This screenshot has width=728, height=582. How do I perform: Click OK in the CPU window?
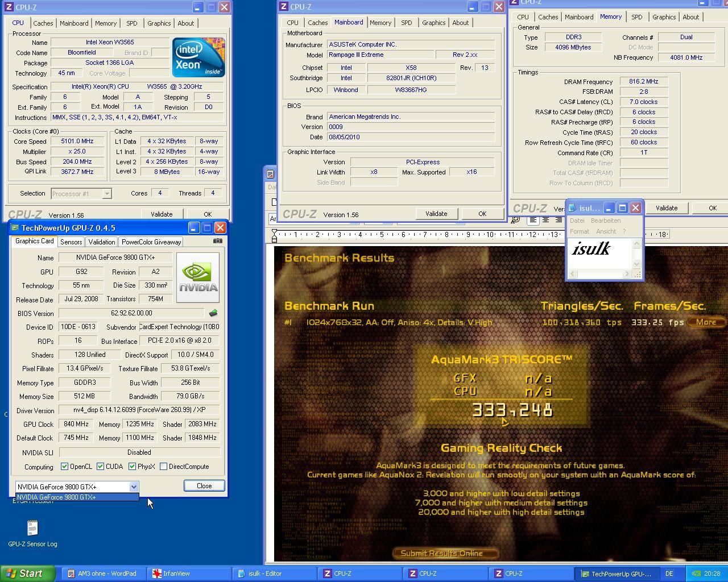tap(208, 214)
